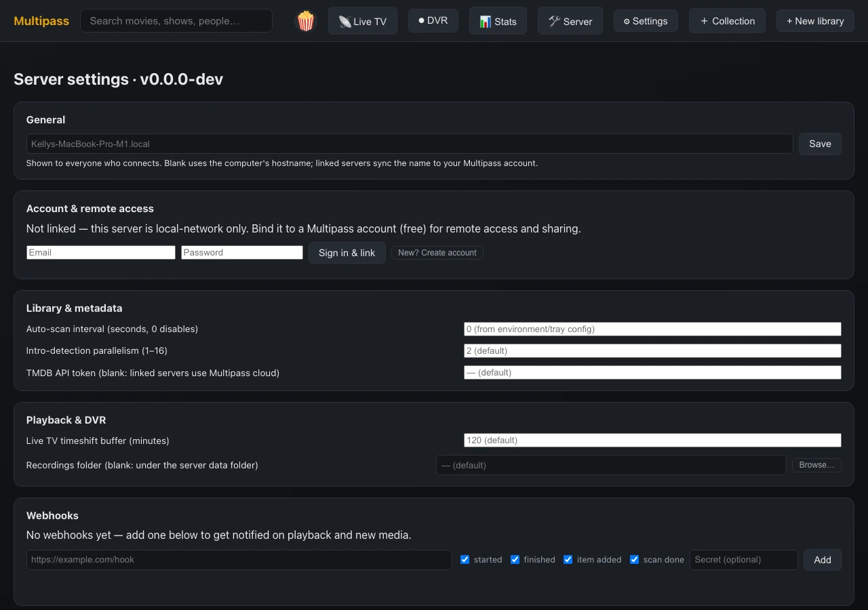Click the Secret (optional) field
Viewport: 868px width, 610px height.
744,560
